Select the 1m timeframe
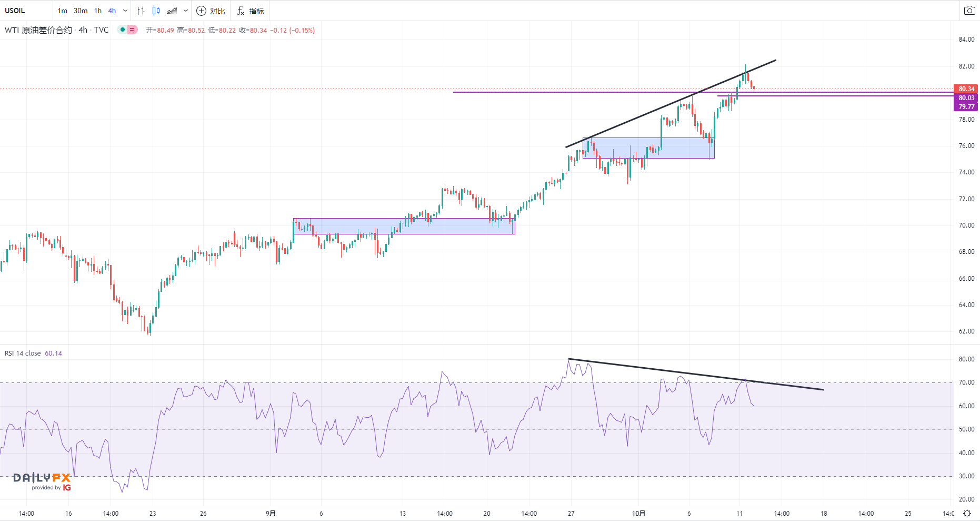This screenshot has width=980, height=521. click(x=63, y=11)
